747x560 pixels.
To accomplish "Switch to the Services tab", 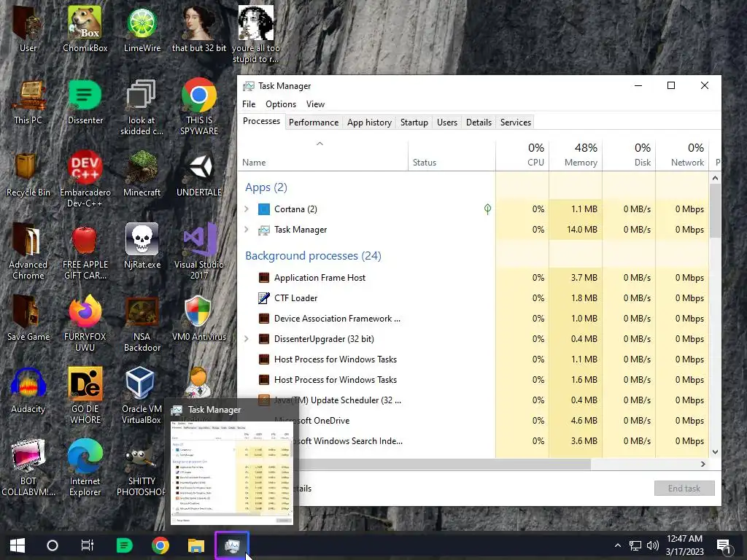I will [516, 122].
